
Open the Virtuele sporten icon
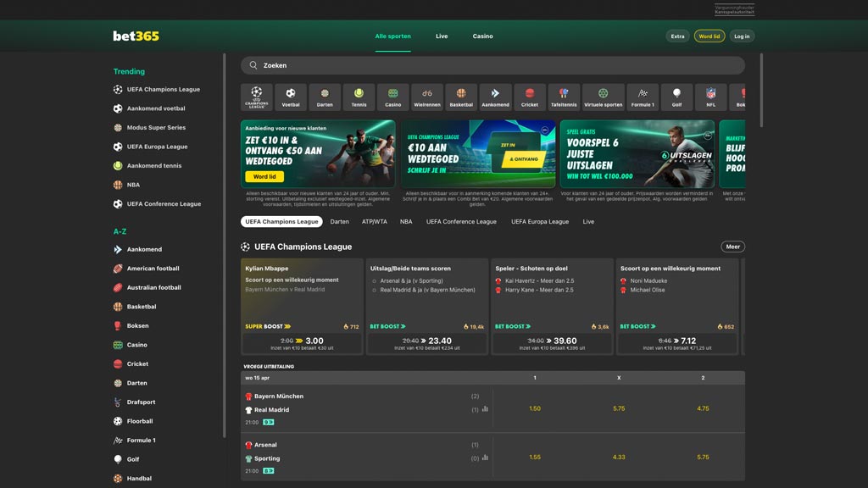(x=604, y=96)
